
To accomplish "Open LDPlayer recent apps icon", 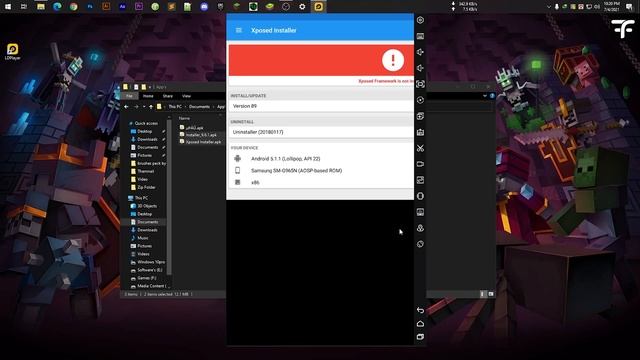I will 420,337.
